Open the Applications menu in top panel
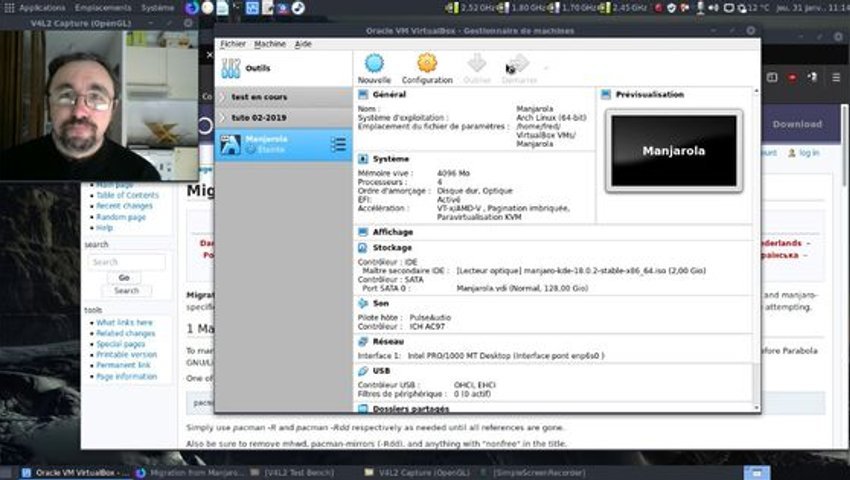Screen dimensions: 850x480 click(x=42, y=8)
